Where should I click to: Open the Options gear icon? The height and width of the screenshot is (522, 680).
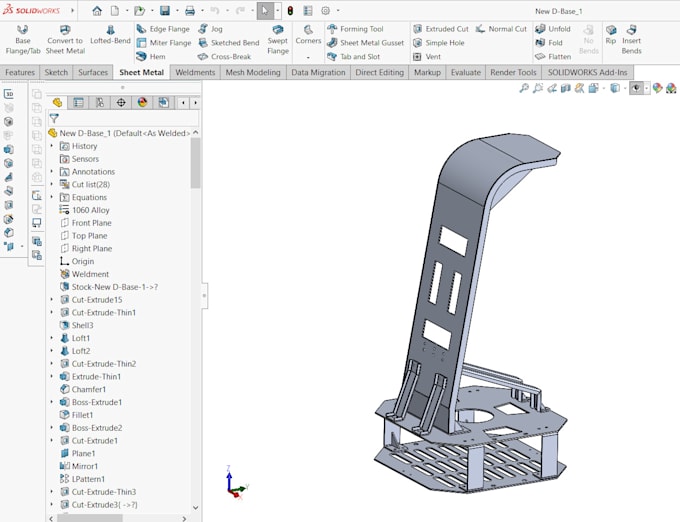[x=325, y=11]
